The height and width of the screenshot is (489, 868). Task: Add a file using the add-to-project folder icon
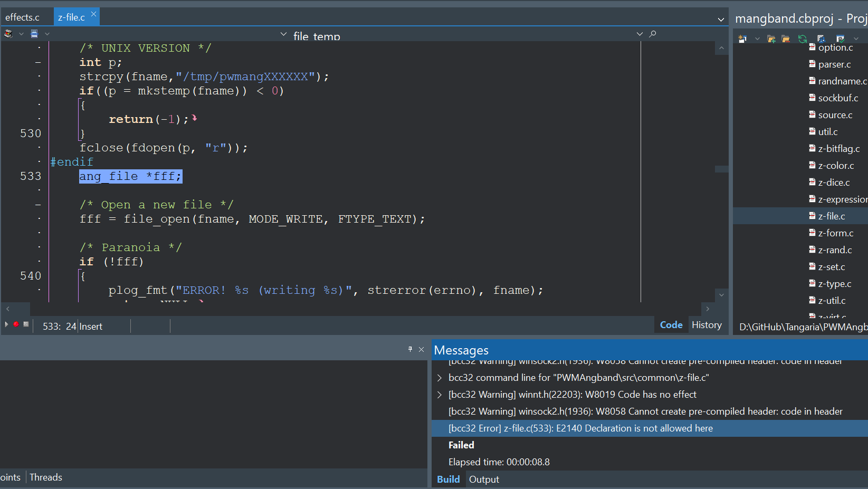tap(771, 39)
